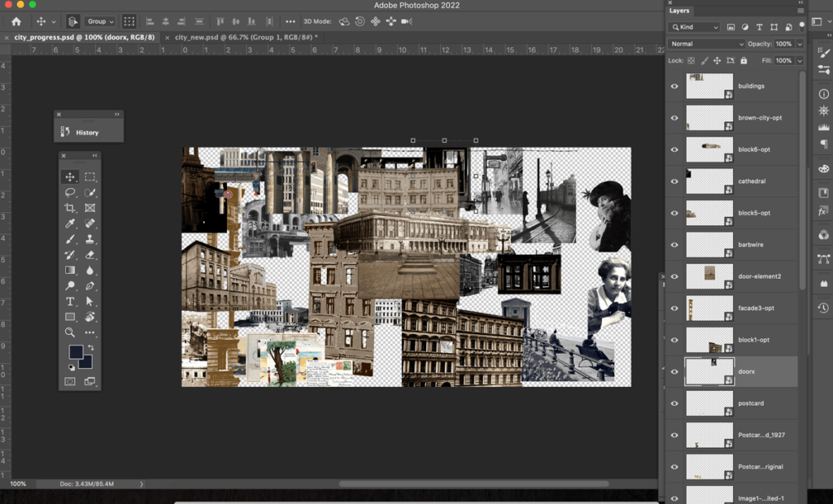833x504 pixels.
Task: Choose the Clone Stamp tool
Action: click(x=90, y=240)
